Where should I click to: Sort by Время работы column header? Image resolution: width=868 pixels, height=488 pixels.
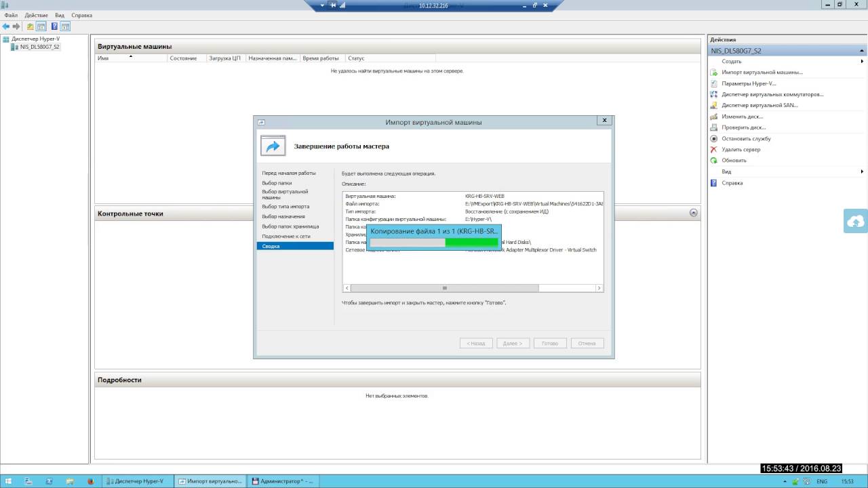[322, 58]
